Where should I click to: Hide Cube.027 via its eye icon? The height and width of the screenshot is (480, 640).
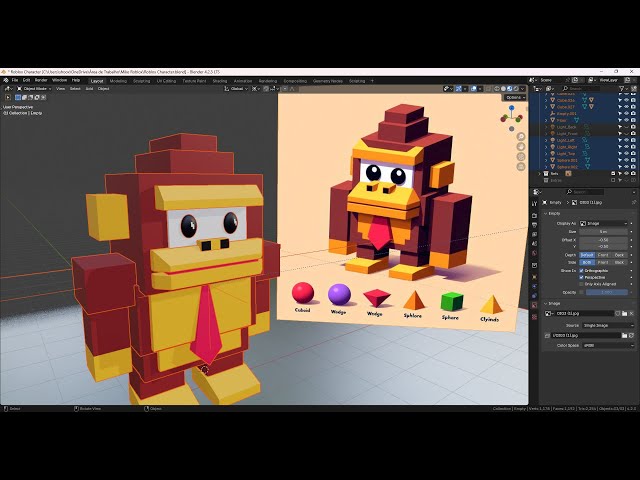[x=627, y=107]
